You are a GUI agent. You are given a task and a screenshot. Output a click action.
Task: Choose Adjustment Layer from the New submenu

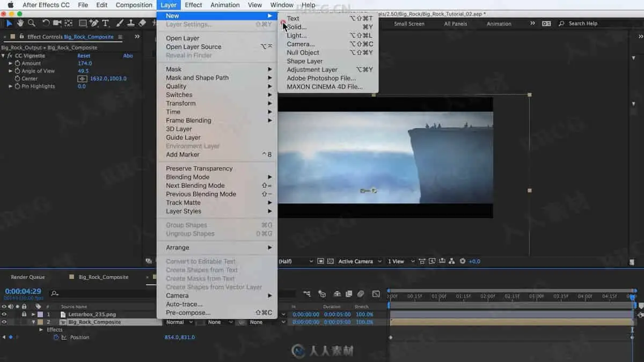pos(312,70)
